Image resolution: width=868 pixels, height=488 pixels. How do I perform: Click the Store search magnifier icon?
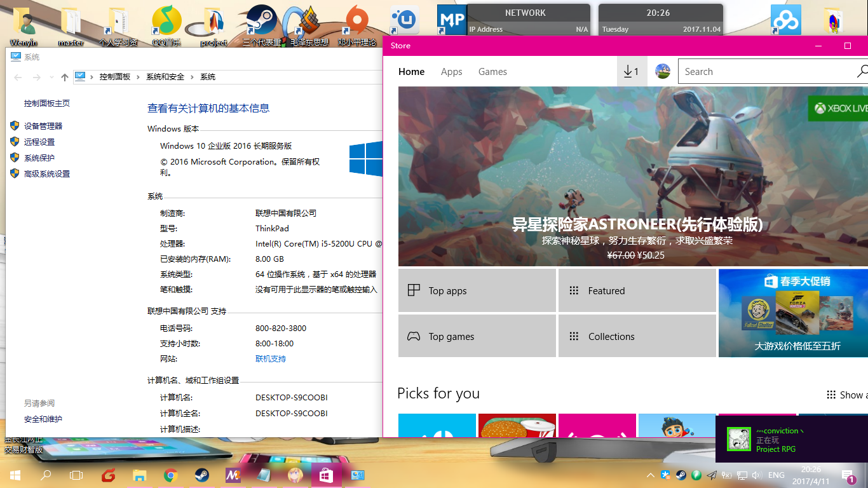tap(862, 72)
